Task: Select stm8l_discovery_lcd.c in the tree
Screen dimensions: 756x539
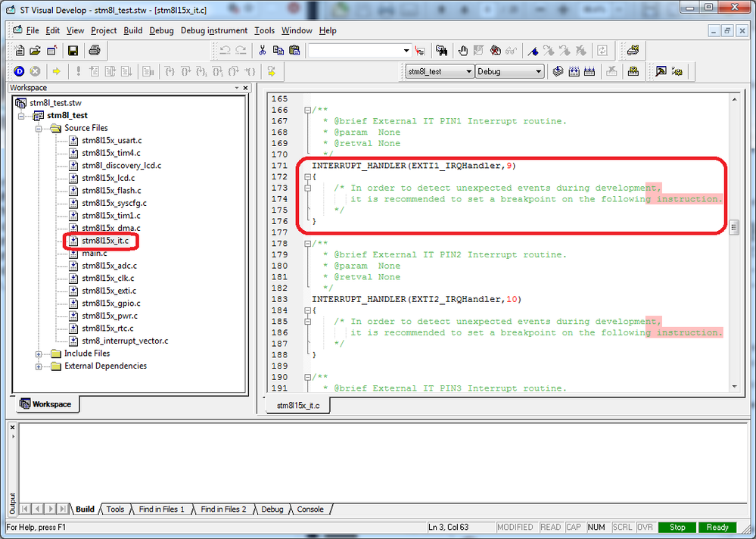Action: [x=122, y=165]
